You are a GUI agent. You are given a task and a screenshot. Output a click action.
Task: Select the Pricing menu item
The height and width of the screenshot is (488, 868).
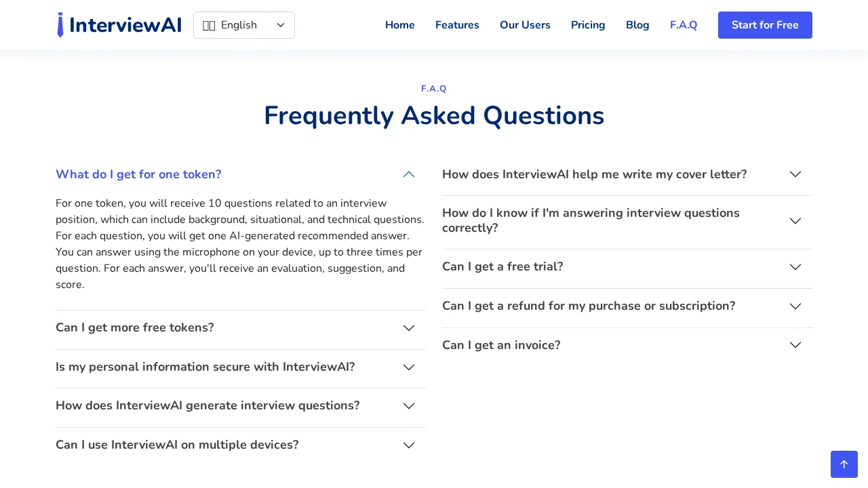click(588, 25)
